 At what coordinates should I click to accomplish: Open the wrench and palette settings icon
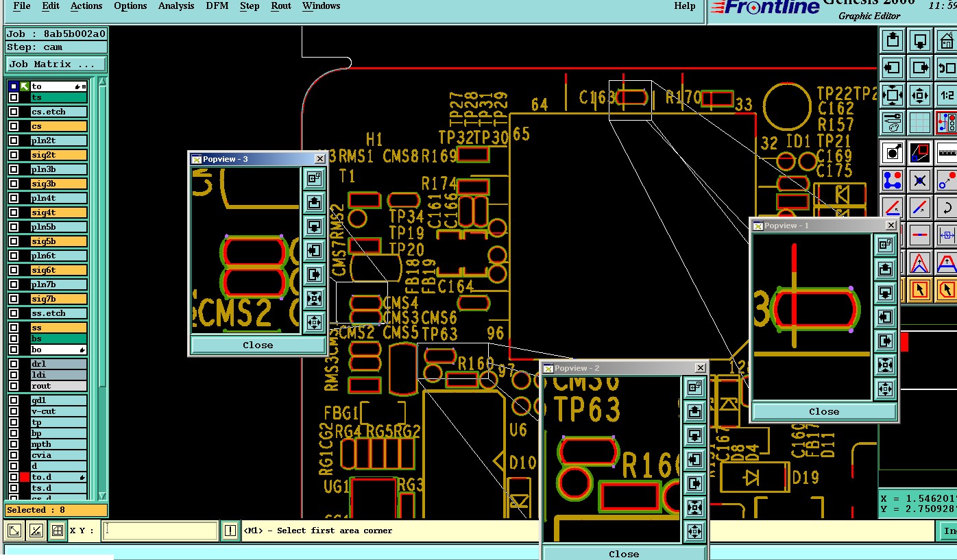(893, 123)
